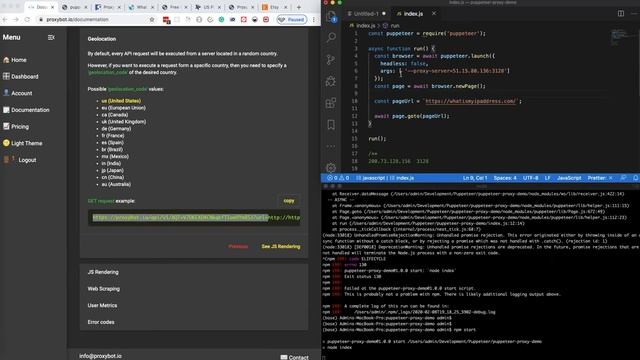Open the Explorer view in VS Code
This screenshot has width=640, height=360.
point(331,16)
